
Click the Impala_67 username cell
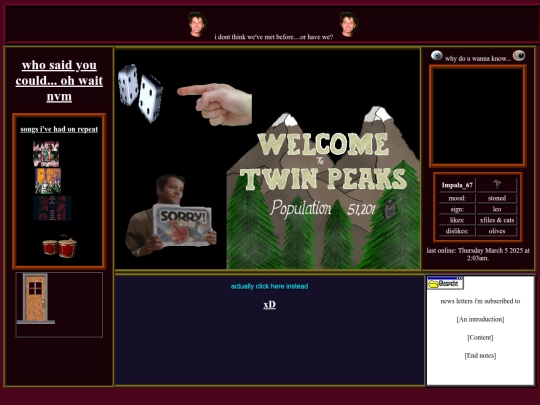pos(457,185)
